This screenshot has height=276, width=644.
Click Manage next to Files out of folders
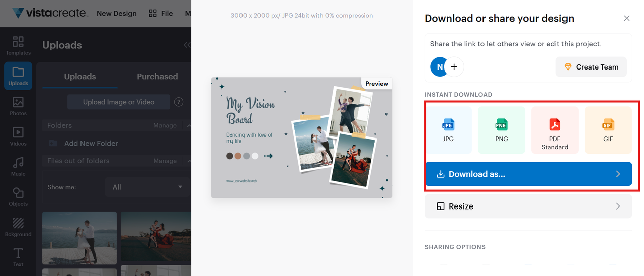pyautogui.click(x=165, y=161)
